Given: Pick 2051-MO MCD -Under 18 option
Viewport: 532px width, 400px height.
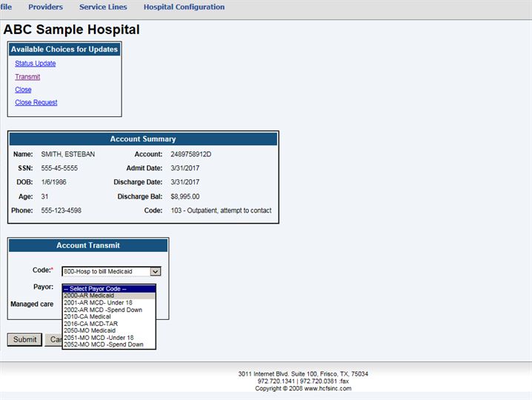Looking at the screenshot, I should (x=109, y=338).
